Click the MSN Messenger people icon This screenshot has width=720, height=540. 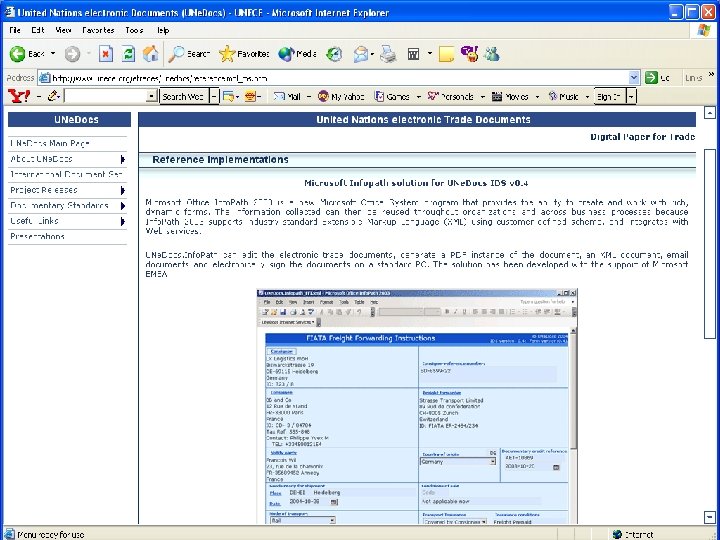[x=492, y=54]
